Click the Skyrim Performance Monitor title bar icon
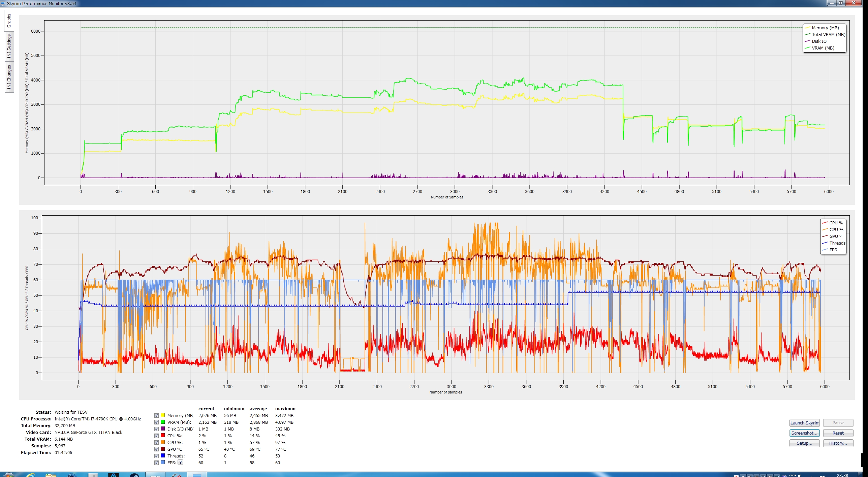This screenshot has height=477, width=868. [x=3, y=3]
